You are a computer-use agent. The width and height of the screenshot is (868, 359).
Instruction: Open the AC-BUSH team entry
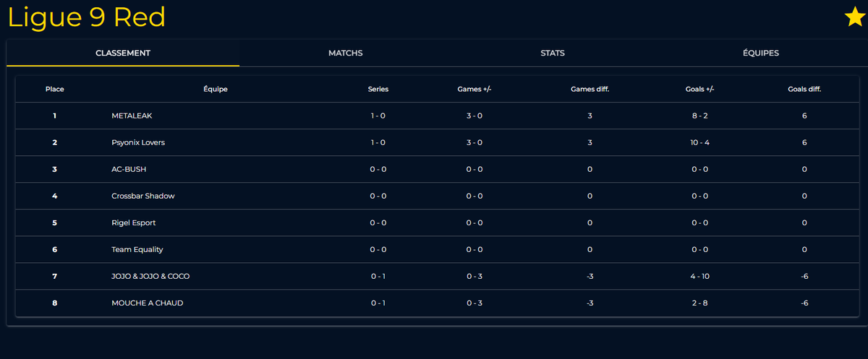pyautogui.click(x=129, y=169)
